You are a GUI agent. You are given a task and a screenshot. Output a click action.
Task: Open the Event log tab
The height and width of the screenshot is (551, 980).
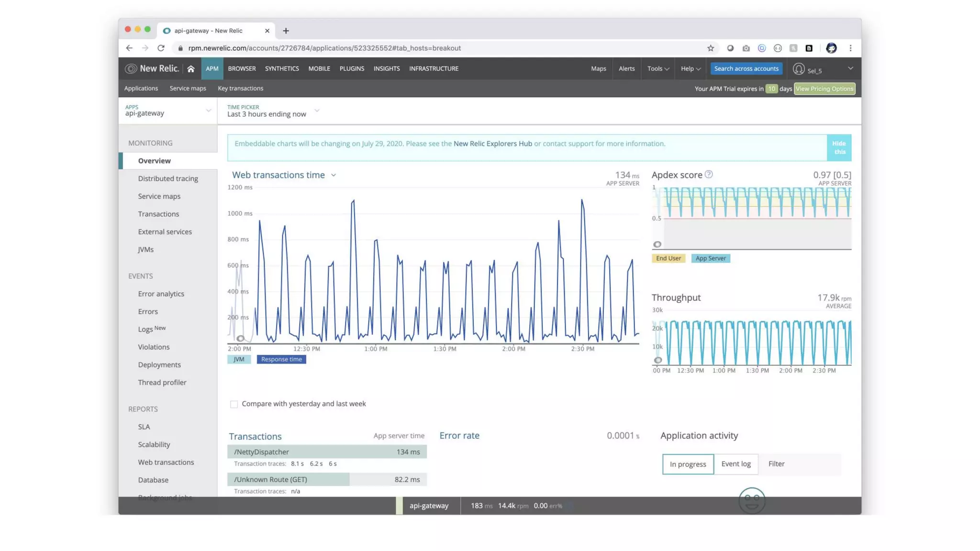click(735, 464)
